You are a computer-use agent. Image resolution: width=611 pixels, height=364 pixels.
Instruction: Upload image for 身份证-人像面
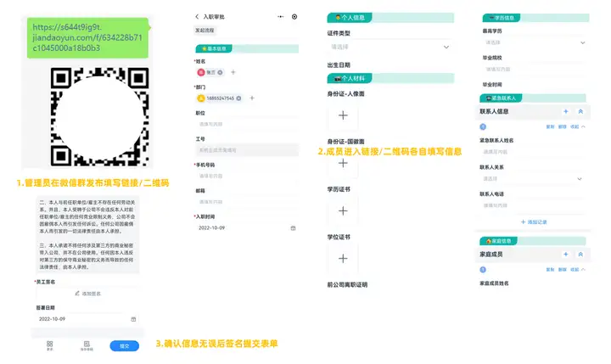point(343,115)
